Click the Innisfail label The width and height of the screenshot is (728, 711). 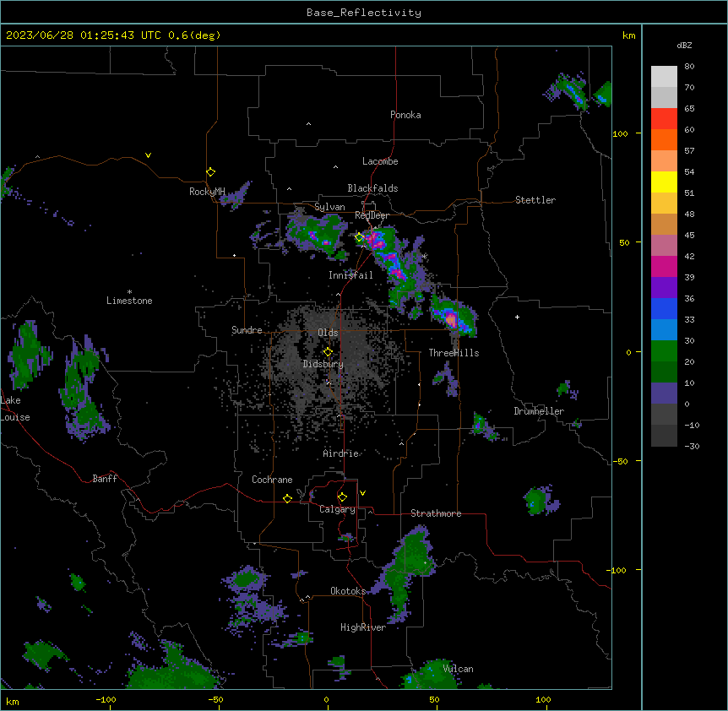(350, 275)
